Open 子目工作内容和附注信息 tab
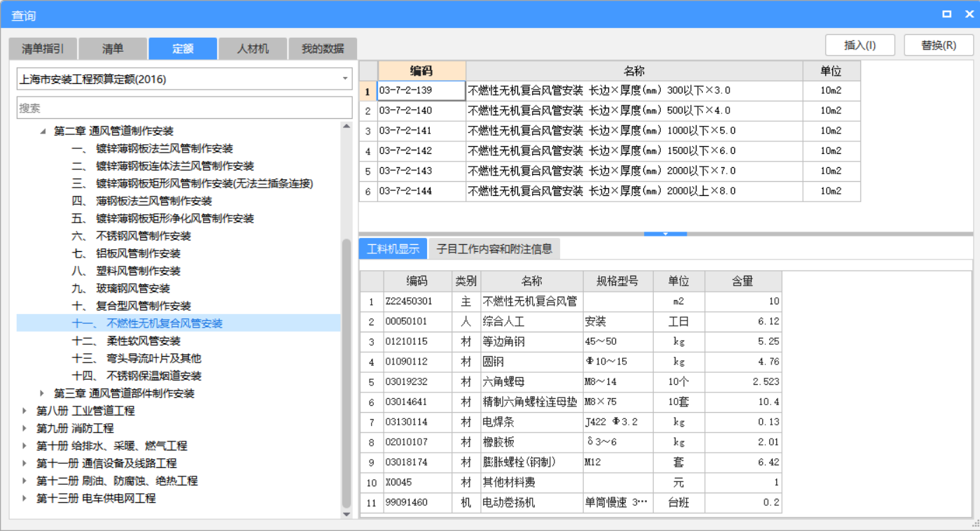980x531 pixels. [x=494, y=248]
